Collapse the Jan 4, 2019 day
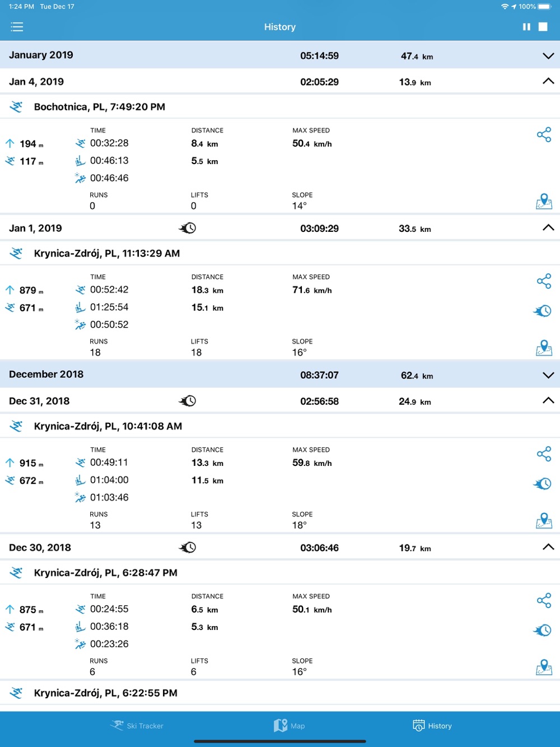 548,82
